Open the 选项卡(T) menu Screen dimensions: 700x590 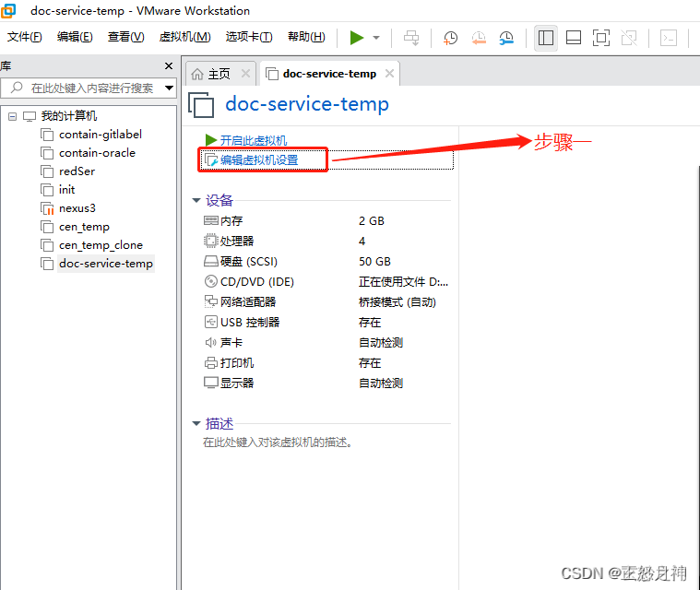pyautogui.click(x=249, y=37)
